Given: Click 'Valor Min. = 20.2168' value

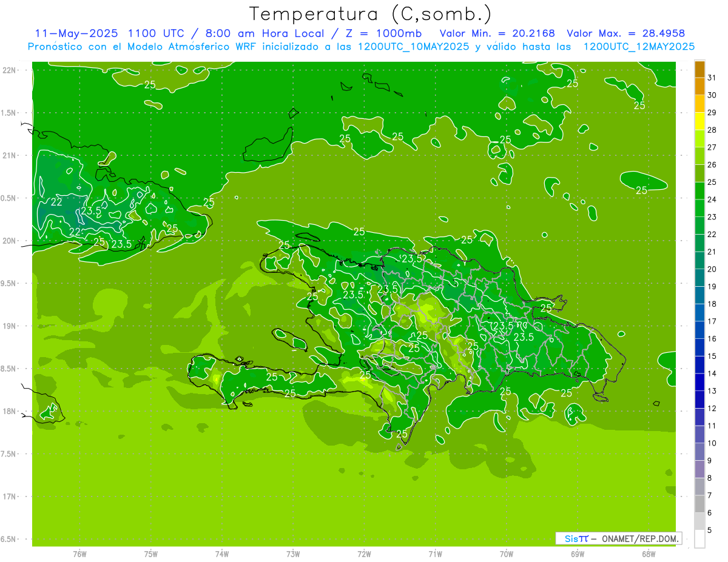Looking at the screenshot, I should [x=497, y=33].
